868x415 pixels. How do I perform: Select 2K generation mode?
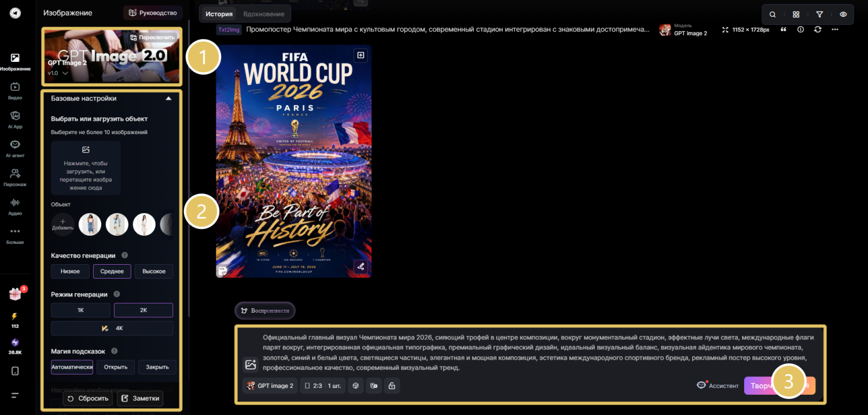coord(144,310)
